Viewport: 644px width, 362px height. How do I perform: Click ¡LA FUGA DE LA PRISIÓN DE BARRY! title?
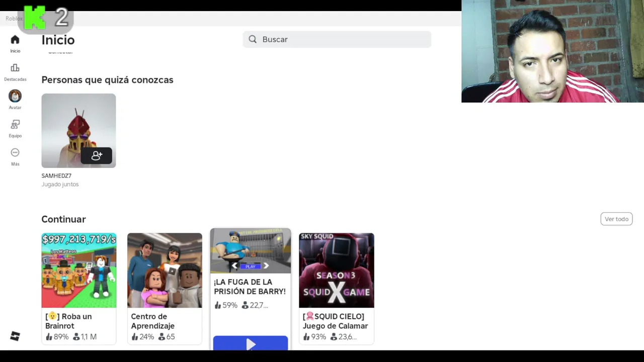pos(250,287)
